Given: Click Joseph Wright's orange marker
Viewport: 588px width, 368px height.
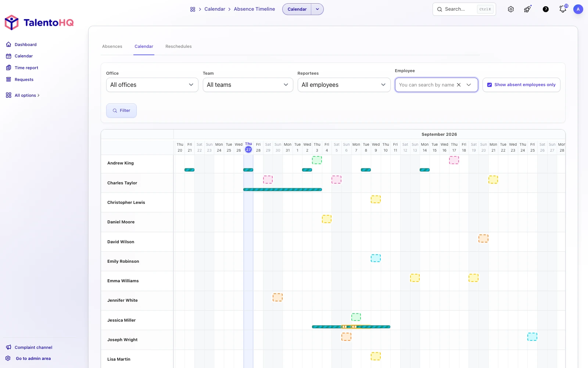Looking at the screenshot, I should pos(346,337).
